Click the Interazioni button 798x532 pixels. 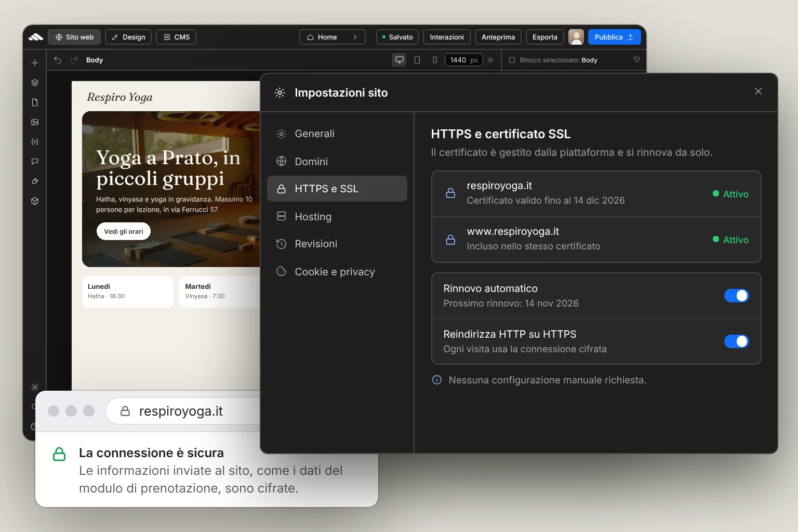447,37
